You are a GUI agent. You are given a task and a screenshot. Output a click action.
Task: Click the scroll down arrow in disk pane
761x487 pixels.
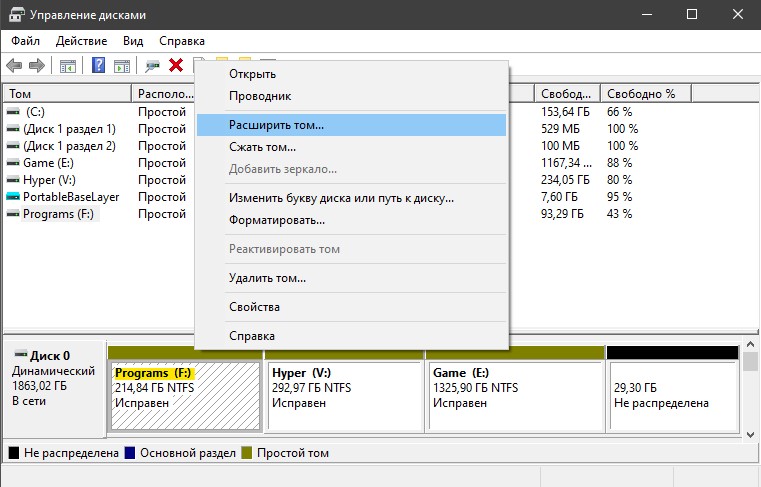point(750,435)
